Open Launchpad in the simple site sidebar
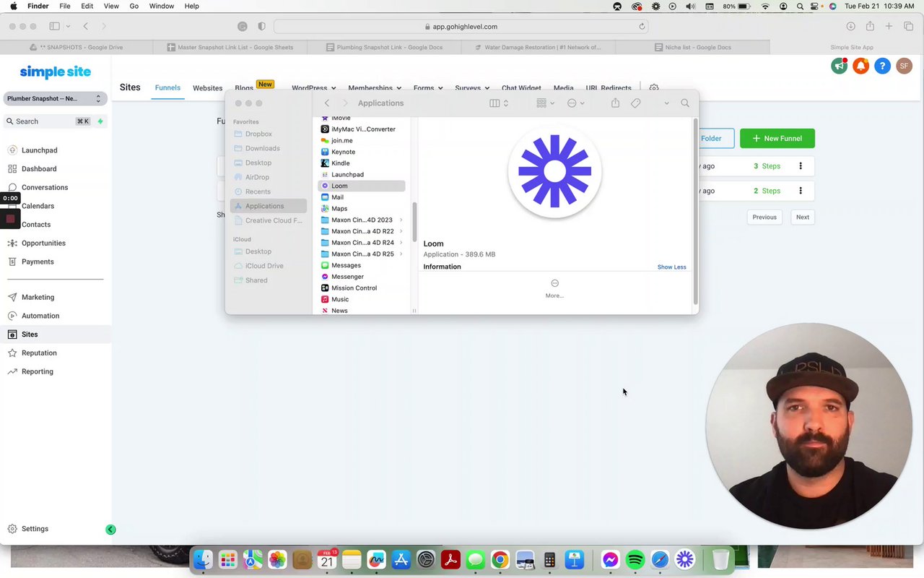 point(39,150)
